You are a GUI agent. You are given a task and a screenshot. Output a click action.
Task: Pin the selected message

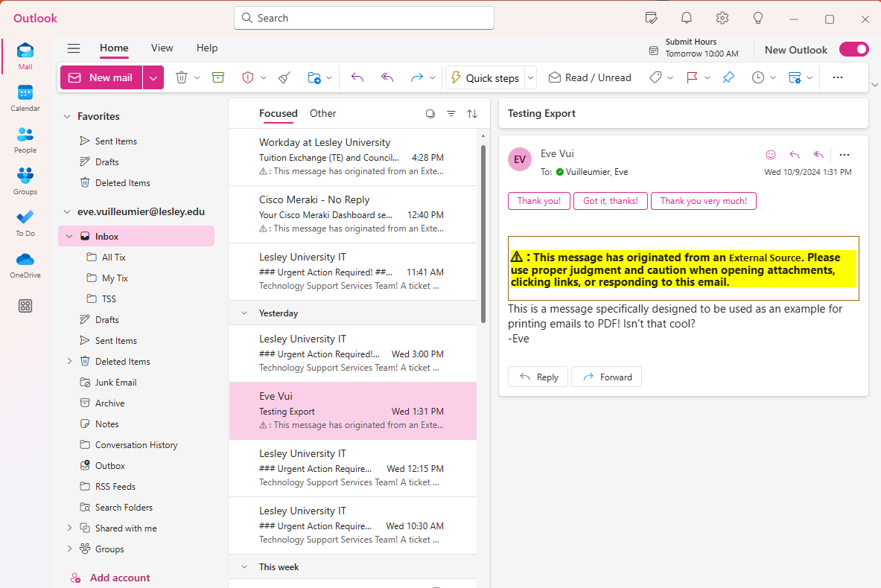tap(728, 77)
